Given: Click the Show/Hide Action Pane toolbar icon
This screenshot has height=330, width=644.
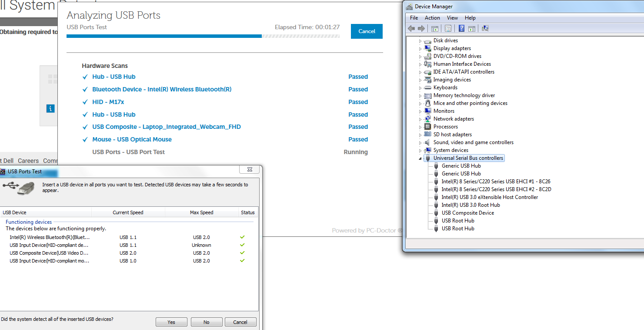Looking at the screenshot, I should pos(472,28).
